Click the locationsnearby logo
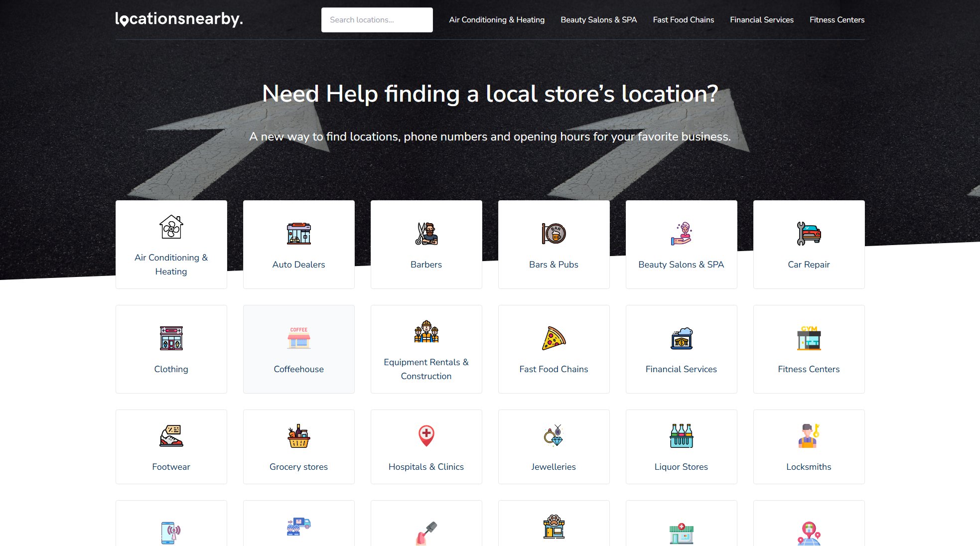The width and height of the screenshot is (980, 546). pyautogui.click(x=179, y=19)
